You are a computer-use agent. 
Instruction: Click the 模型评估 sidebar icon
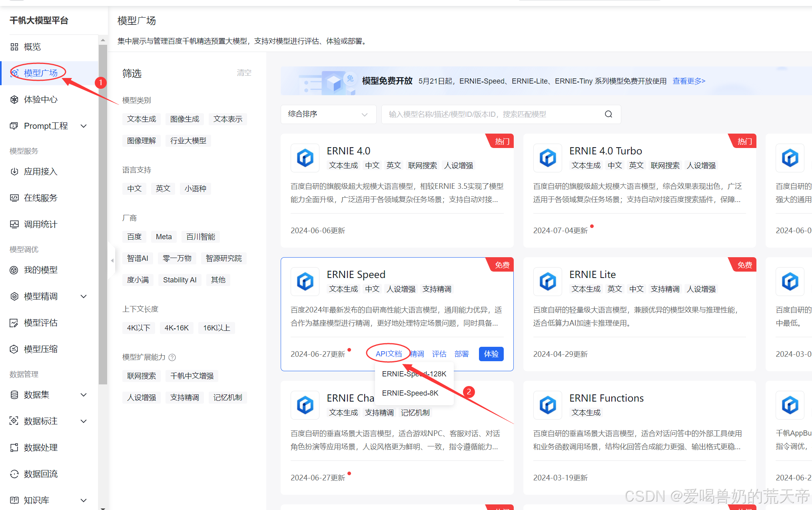pyautogui.click(x=14, y=323)
